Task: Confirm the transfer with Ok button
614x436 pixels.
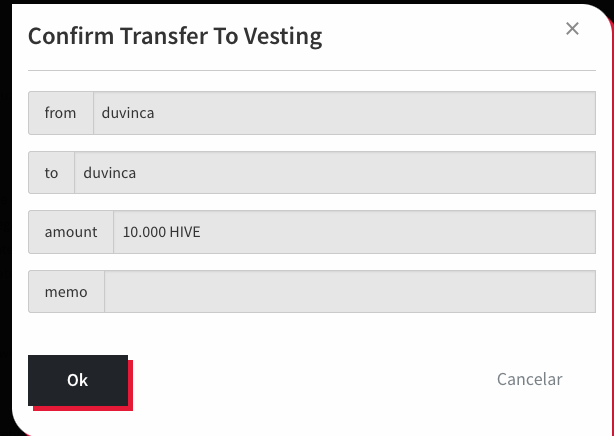Action: tap(78, 380)
